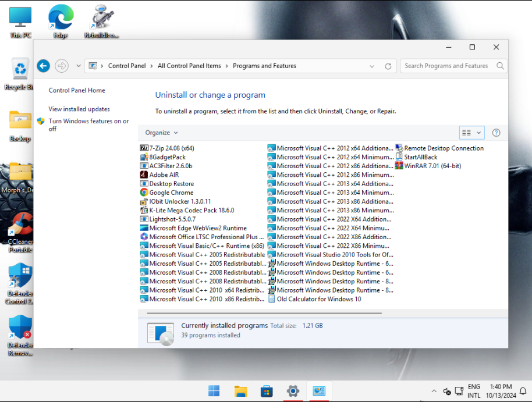
Task: Select the K-Lite Mega Codec Pack icon
Action: (144, 211)
